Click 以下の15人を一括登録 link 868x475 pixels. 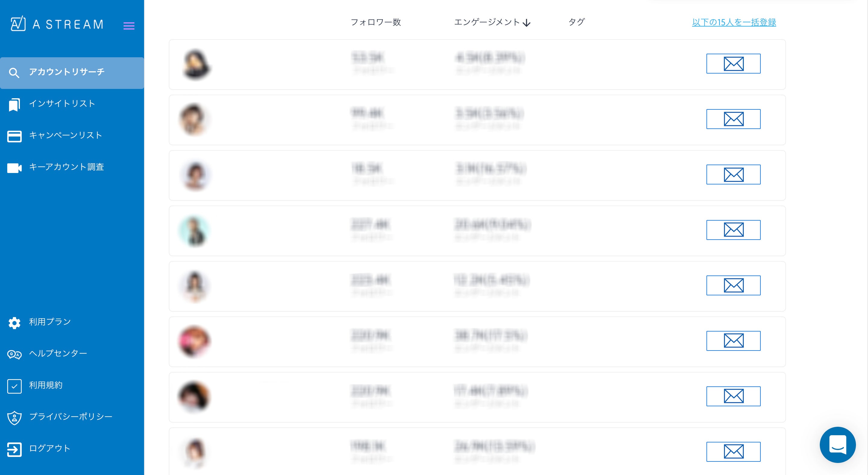(x=734, y=22)
